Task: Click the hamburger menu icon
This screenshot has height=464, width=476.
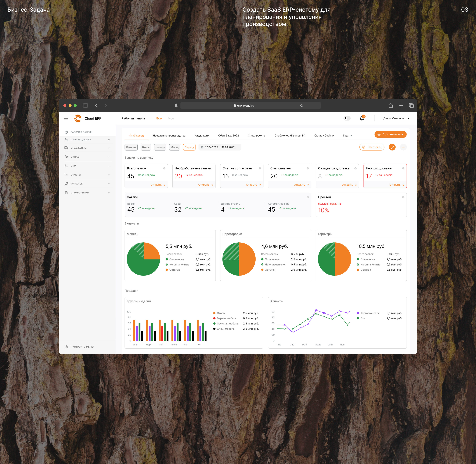Action: pos(66,118)
